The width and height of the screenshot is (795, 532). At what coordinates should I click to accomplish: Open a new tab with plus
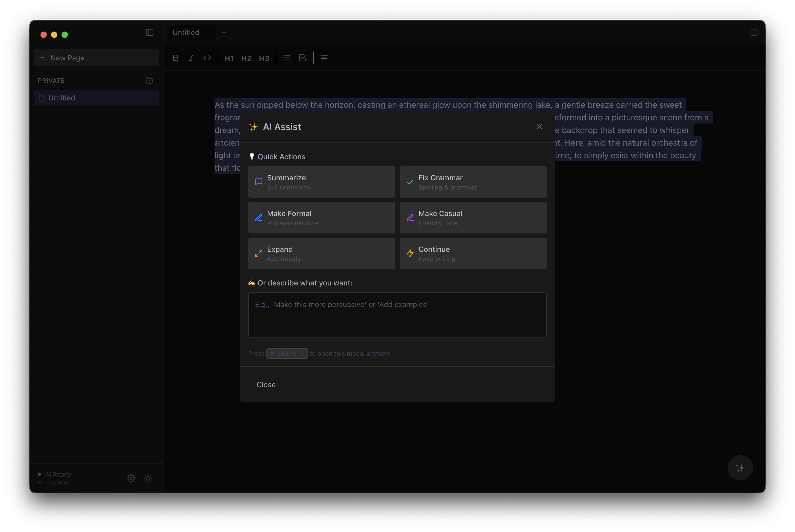tap(224, 33)
